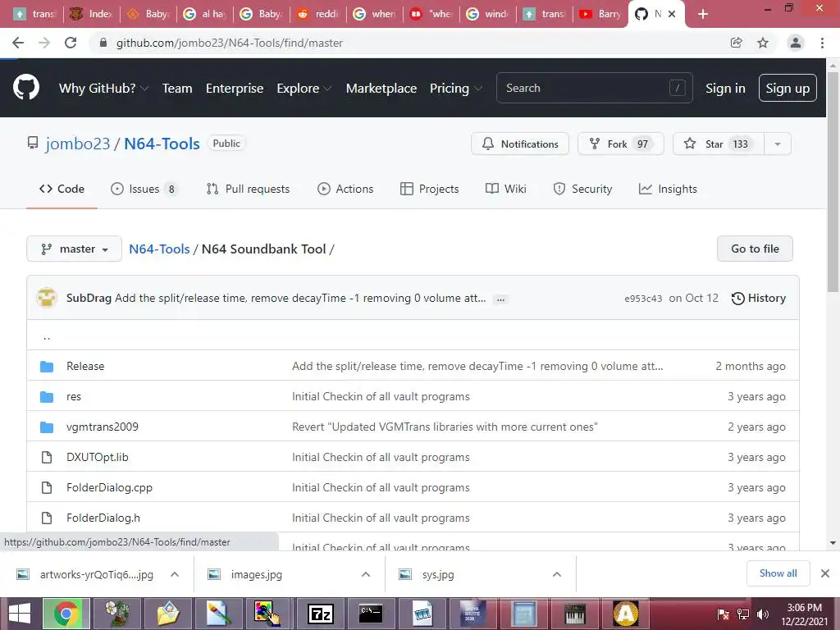The width and height of the screenshot is (840, 630).
Task: Open the Chrome profile avatar icon
Action: click(x=796, y=43)
